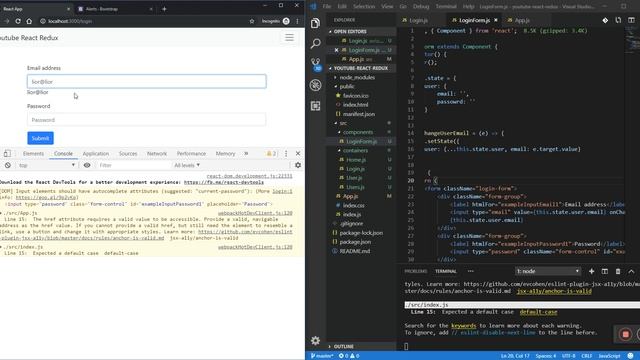Image resolution: width=640 pixels, height=360 pixels.
Task: Click the default-case link in terminal
Action: coord(538,312)
